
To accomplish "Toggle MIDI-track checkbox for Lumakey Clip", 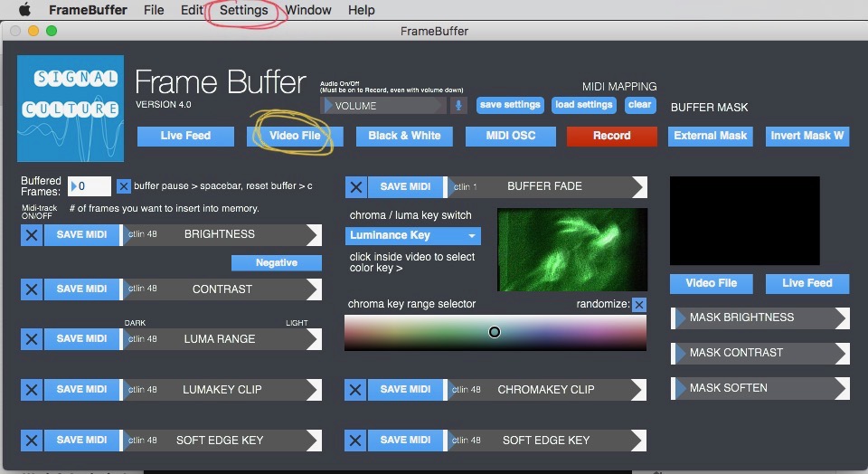I will (x=32, y=390).
